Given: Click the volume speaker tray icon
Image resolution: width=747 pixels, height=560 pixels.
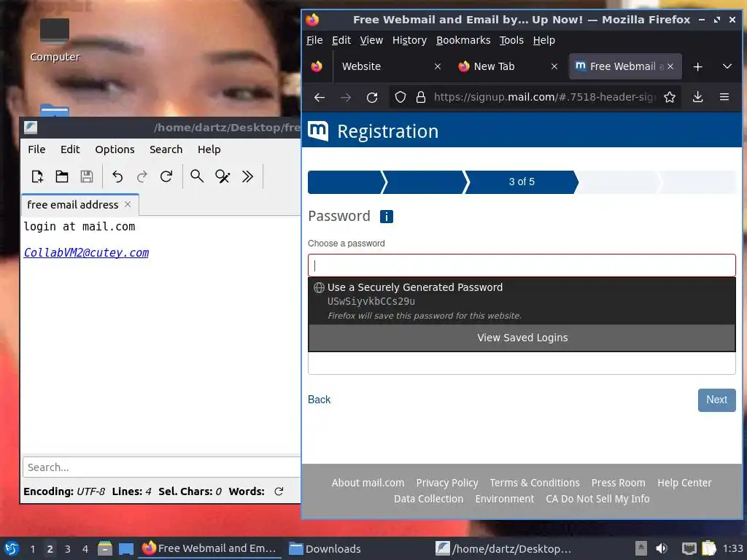Looking at the screenshot, I should pos(661,548).
